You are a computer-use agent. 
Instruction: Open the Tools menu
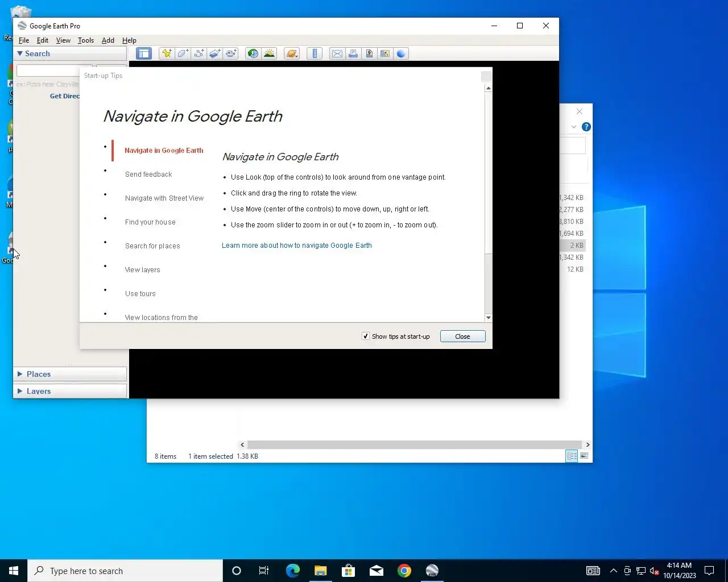point(86,40)
